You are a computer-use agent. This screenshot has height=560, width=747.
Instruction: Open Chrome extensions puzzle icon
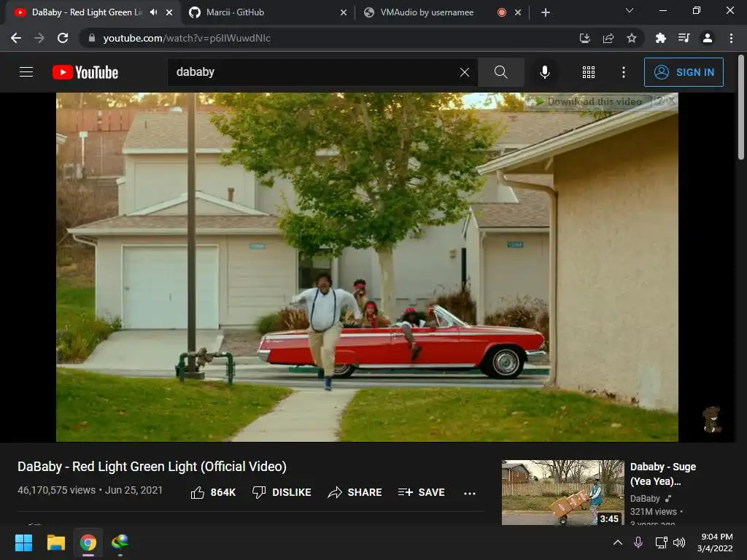coord(660,38)
